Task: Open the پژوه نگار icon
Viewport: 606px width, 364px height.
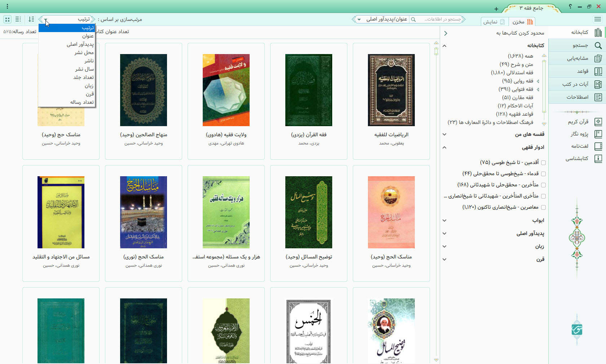Action: 598,134
